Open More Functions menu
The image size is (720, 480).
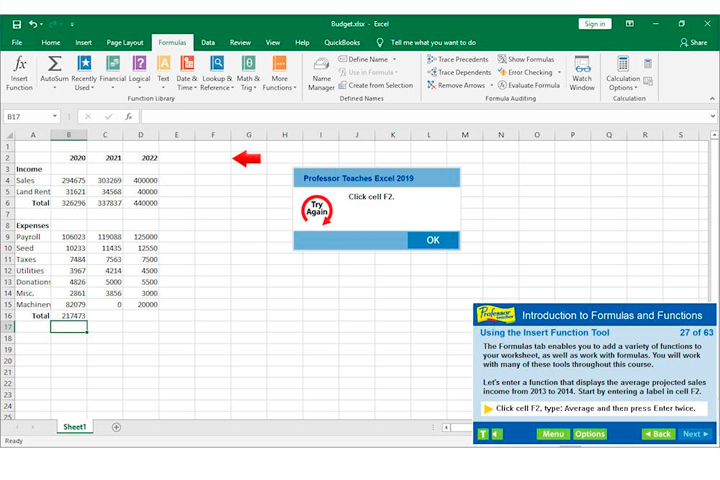pyautogui.click(x=279, y=73)
